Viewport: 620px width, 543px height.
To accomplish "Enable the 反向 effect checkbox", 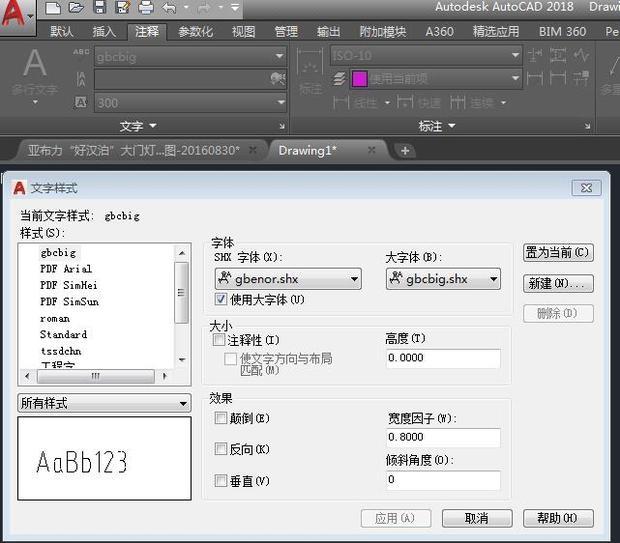I will coord(221,449).
